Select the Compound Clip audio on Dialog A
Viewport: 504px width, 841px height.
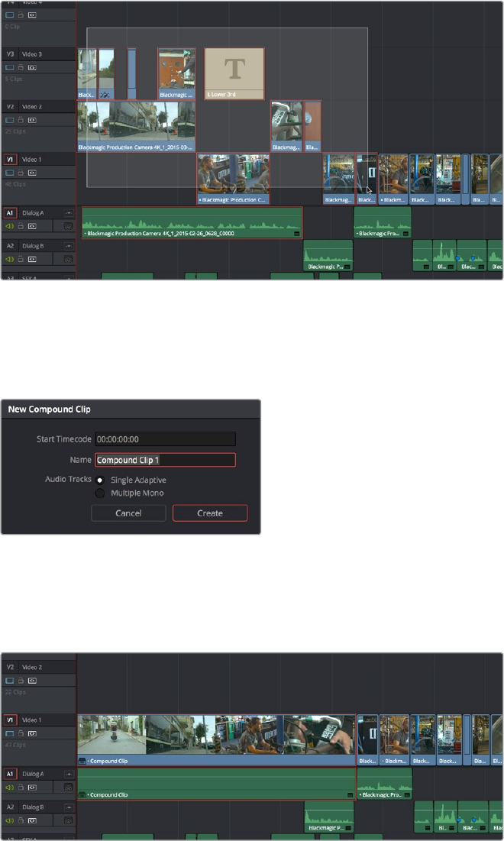[x=217, y=783]
